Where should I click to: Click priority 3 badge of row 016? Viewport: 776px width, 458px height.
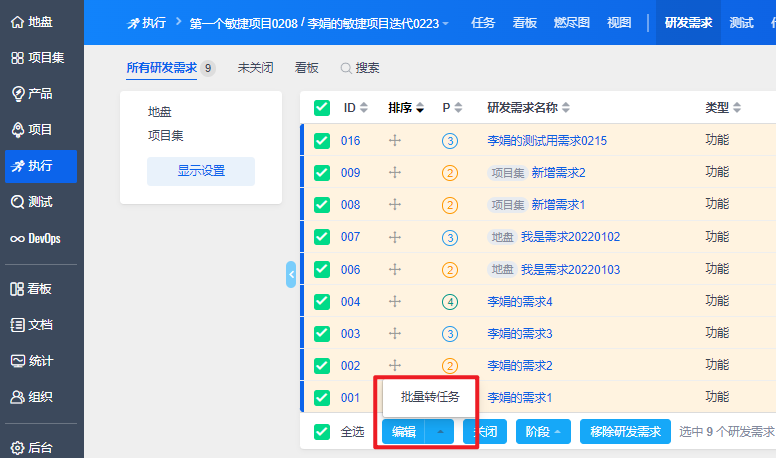pyautogui.click(x=449, y=141)
